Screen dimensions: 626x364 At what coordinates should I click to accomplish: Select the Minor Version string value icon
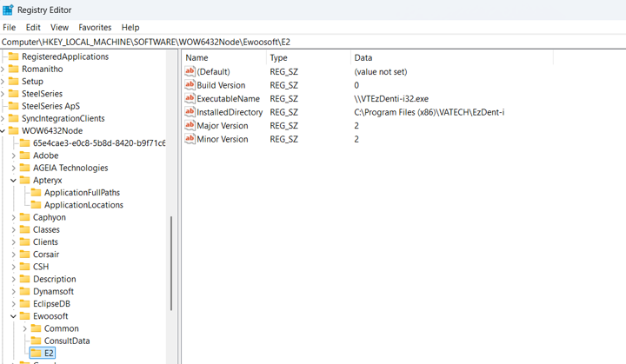(x=190, y=139)
